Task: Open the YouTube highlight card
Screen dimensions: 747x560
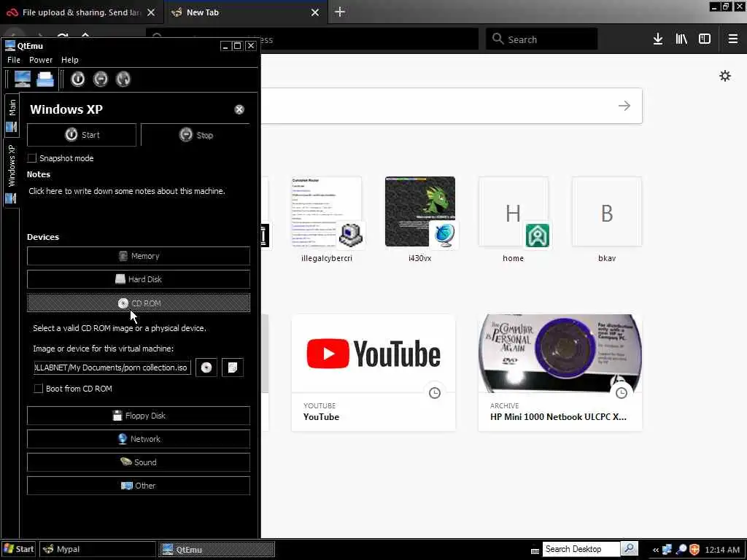Action: (373, 373)
